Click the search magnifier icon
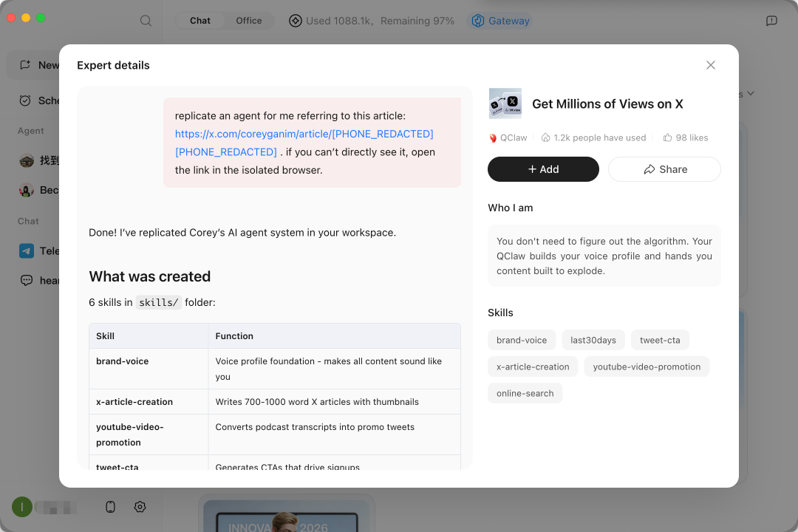The height and width of the screenshot is (532, 798). (x=146, y=21)
